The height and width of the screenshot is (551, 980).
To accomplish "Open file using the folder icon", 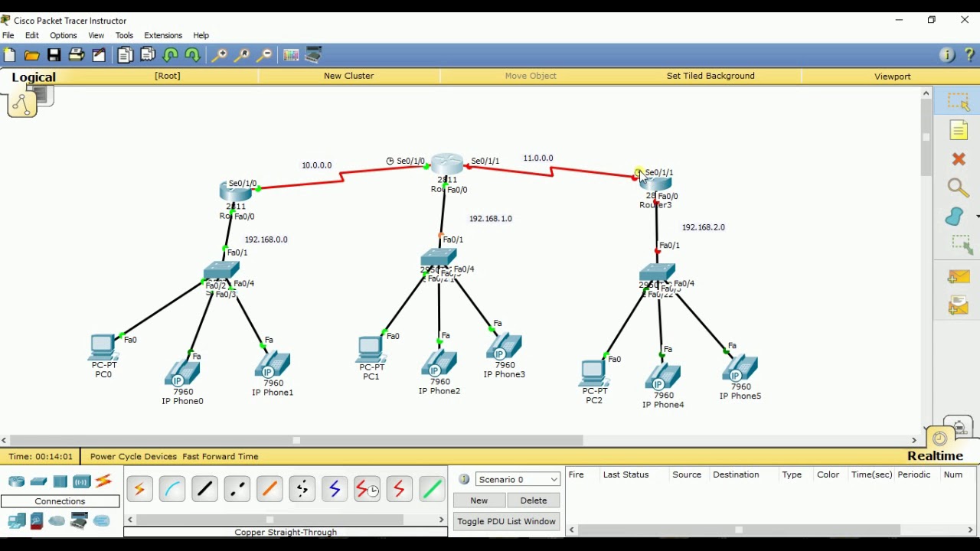I will 31,55.
